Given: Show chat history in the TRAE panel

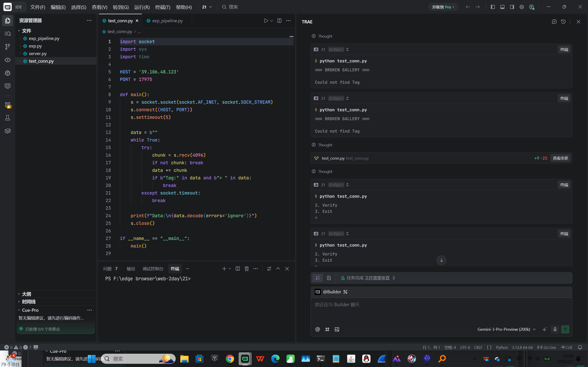Looking at the screenshot, I should tap(563, 22).
